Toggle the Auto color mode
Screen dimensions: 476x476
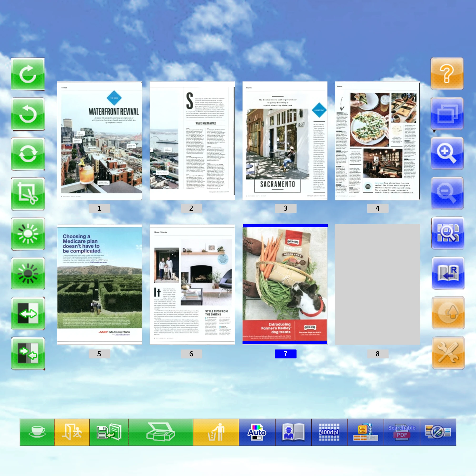257,432
